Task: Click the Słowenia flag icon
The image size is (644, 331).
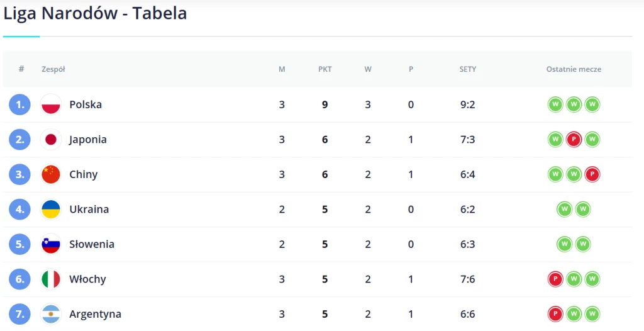Action: [51, 244]
